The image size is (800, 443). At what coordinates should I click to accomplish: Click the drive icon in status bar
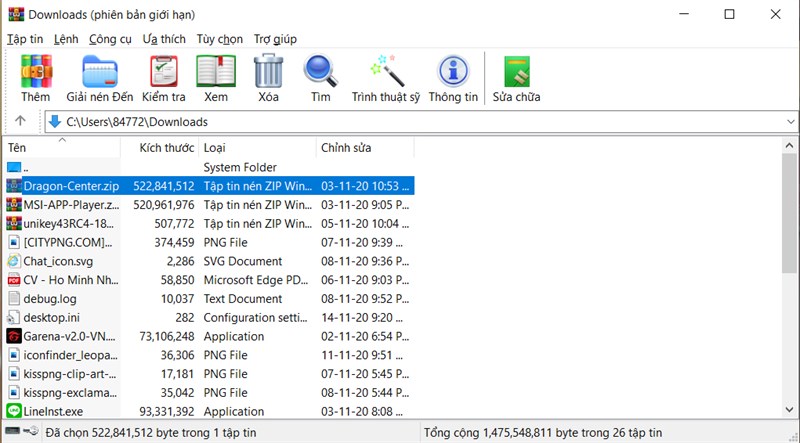pyautogui.click(x=13, y=432)
